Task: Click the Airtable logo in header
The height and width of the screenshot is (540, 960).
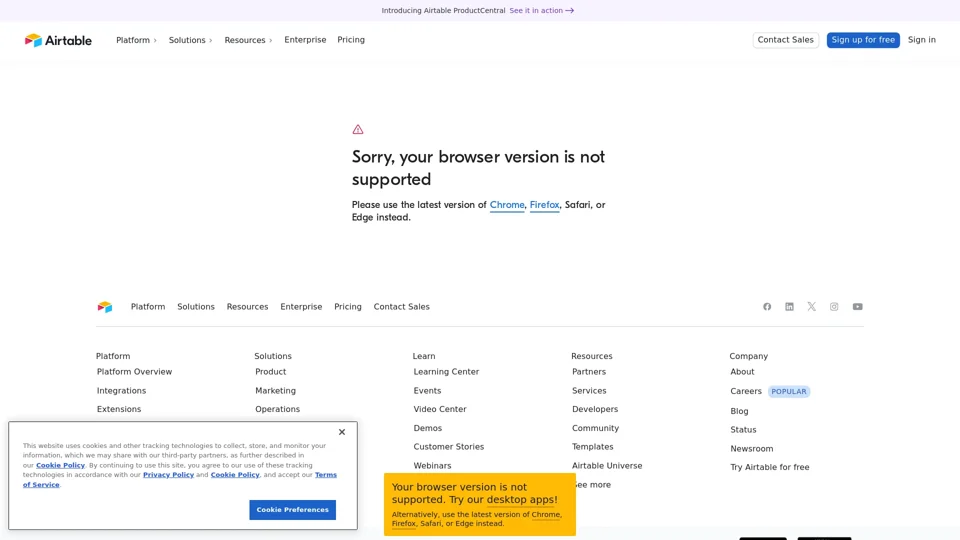Action: [x=58, y=40]
